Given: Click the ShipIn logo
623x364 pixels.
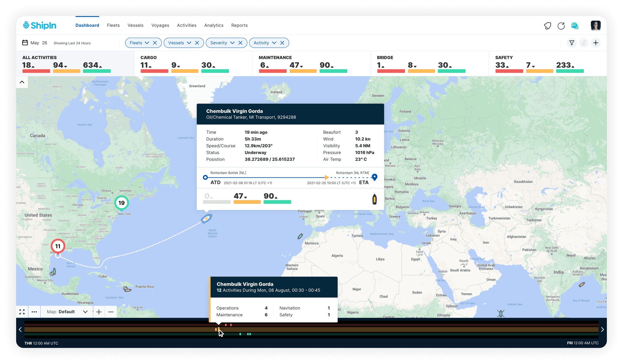Looking at the screenshot, I should [x=40, y=25].
